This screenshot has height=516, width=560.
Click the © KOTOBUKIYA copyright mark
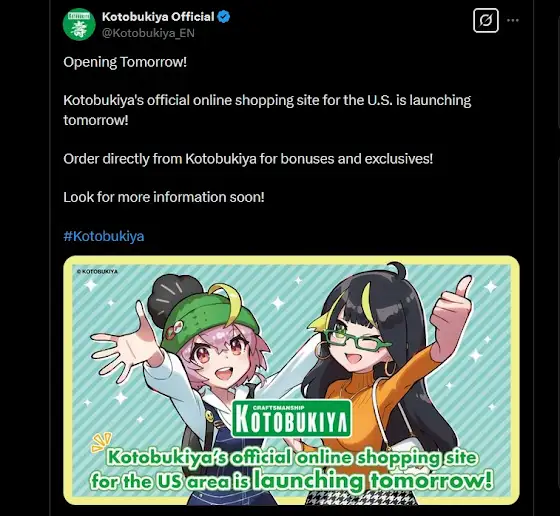97,271
